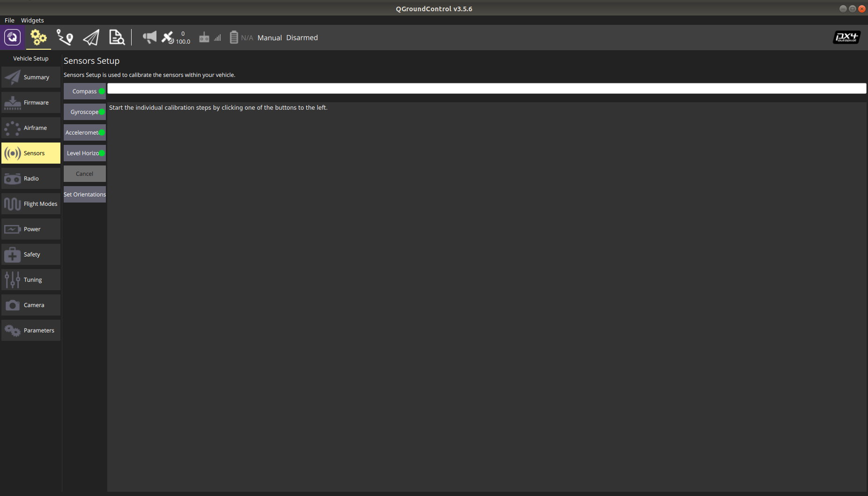This screenshot has width=868, height=496.
Task: Select Manual flight mode indicator
Action: tap(269, 38)
